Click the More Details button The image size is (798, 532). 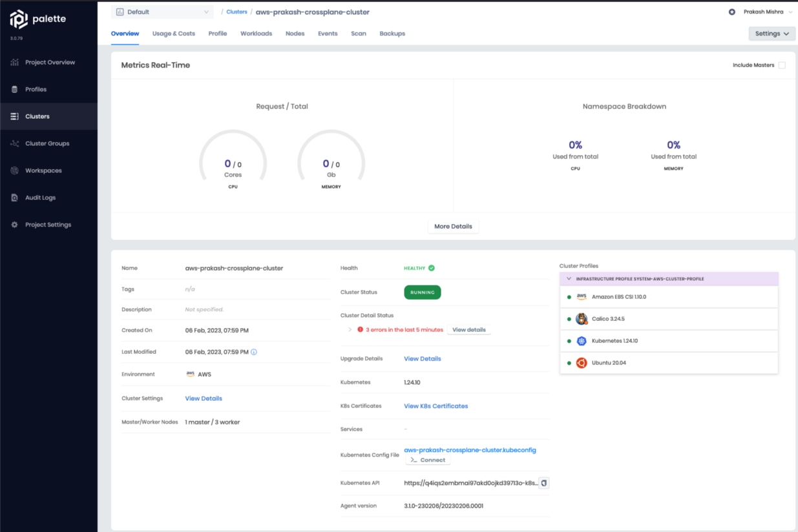point(453,226)
